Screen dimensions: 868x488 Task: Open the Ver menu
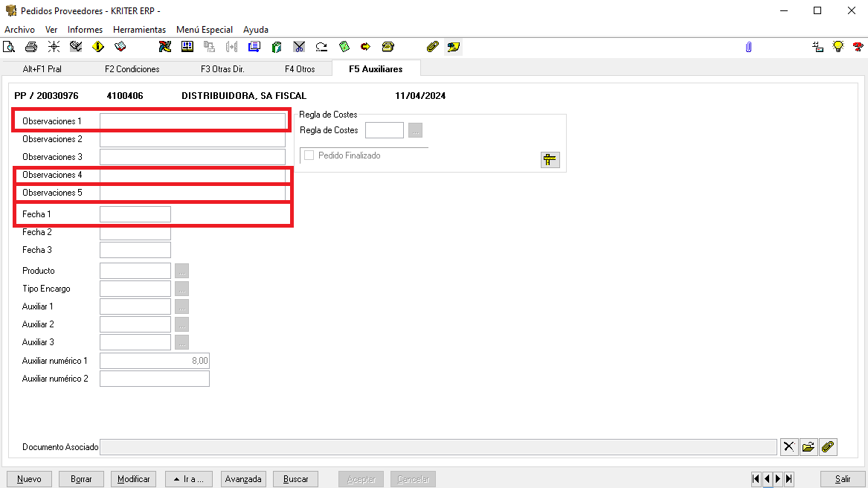point(51,29)
